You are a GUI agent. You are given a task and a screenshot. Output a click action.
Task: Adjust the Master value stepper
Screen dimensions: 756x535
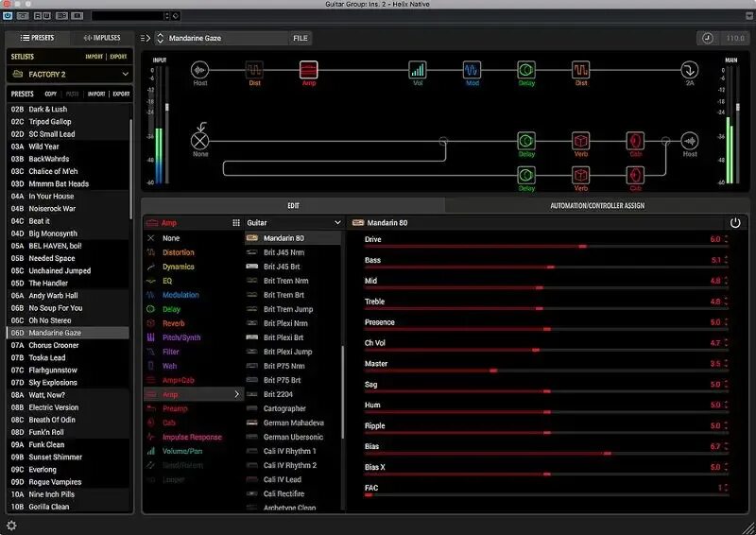coord(726,364)
